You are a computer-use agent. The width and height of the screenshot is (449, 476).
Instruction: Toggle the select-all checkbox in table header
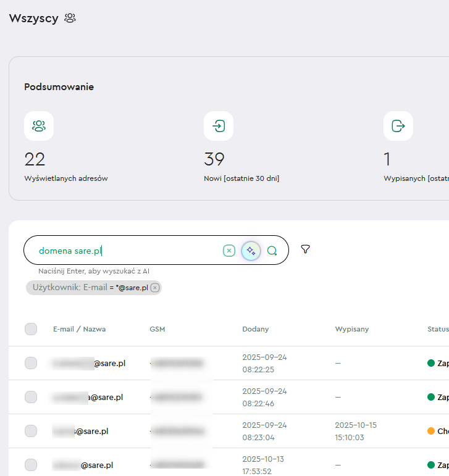point(31,329)
